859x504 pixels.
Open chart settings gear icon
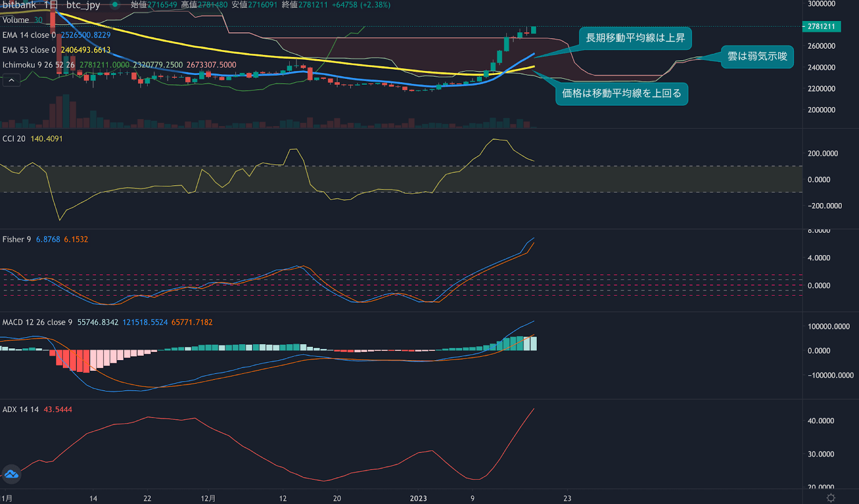click(x=831, y=498)
